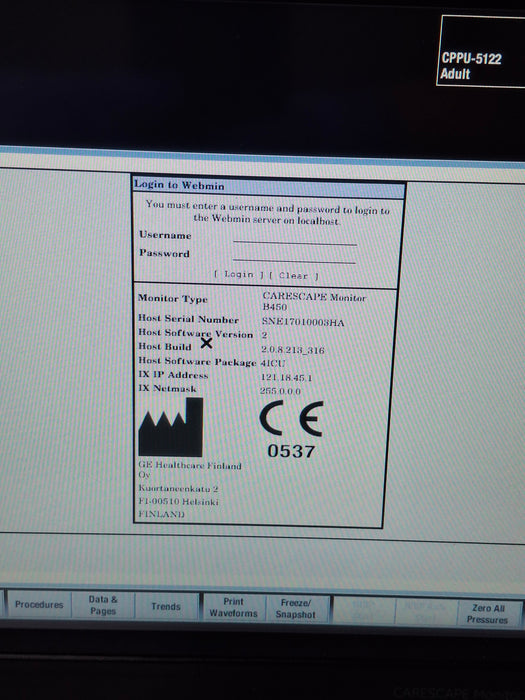This screenshot has height=700, width=525.
Task: Open the Procedures menu
Action: [39, 604]
